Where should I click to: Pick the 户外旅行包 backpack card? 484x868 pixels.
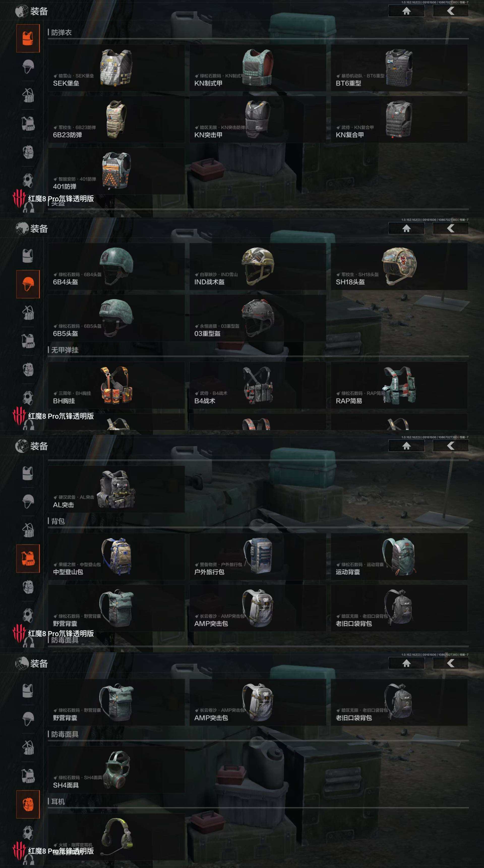click(x=258, y=557)
